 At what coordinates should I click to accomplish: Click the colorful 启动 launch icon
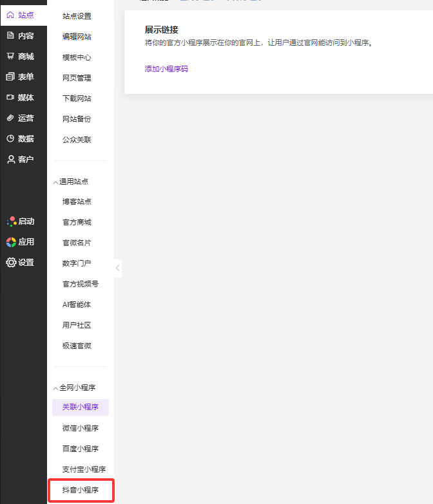coord(11,221)
